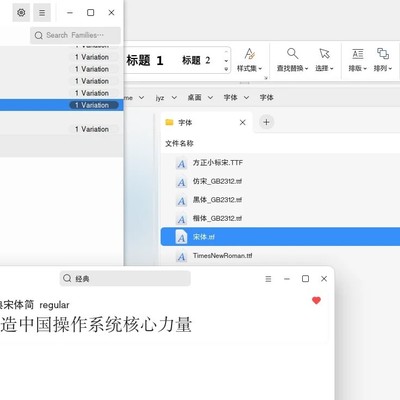Select 标题 2 heading style
The height and width of the screenshot is (400, 400).
(196, 60)
